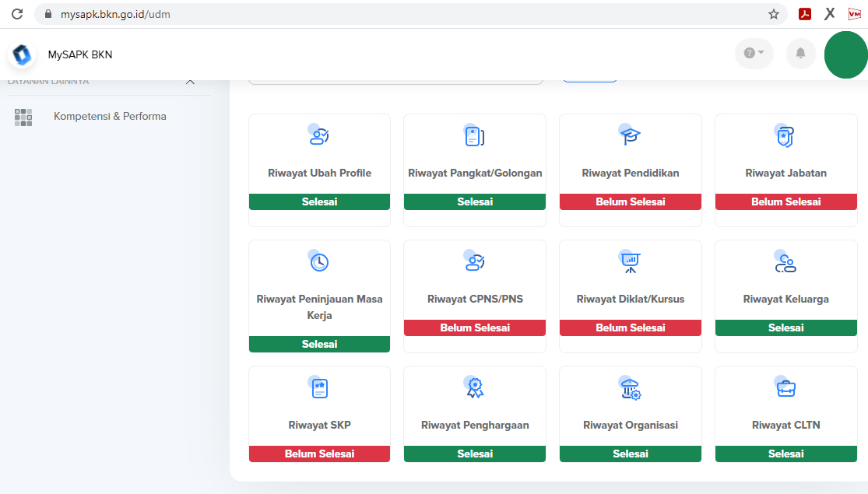Open the Riwayat Pendidikan title text
The image size is (868, 494).
click(x=631, y=173)
